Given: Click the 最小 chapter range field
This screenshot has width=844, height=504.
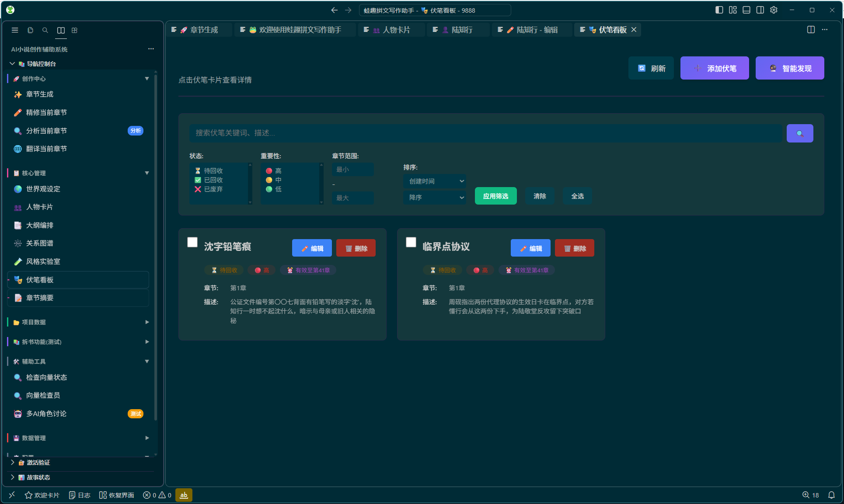Looking at the screenshot, I should tap(352, 170).
